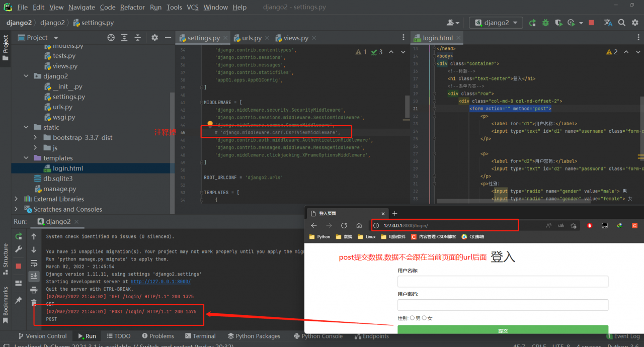Image resolution: width=644 pixels, height=347 pixels.
Task: Open the django2 run configuration dropdown
Action: 497,23
